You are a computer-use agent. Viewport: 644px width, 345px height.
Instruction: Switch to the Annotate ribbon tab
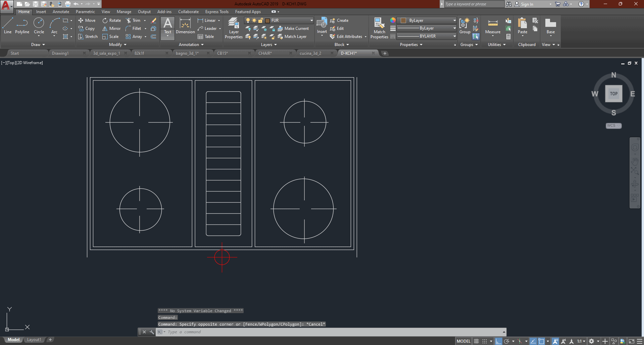coord(61,12)
